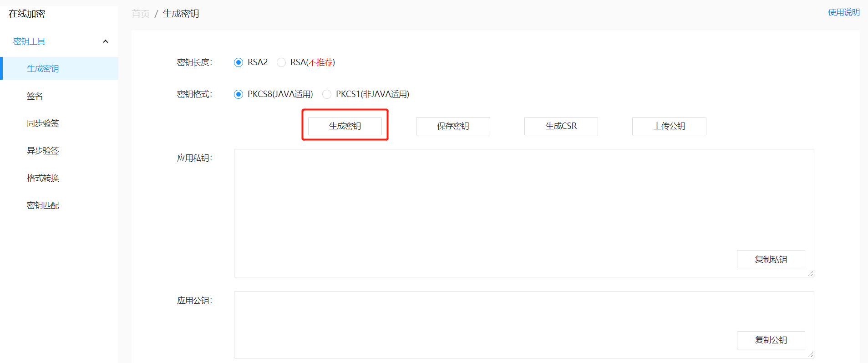The height and width of the screenshot is (363, 868).
Task: Copy public key with 复制公钥
Action: (x=771, y=340)
